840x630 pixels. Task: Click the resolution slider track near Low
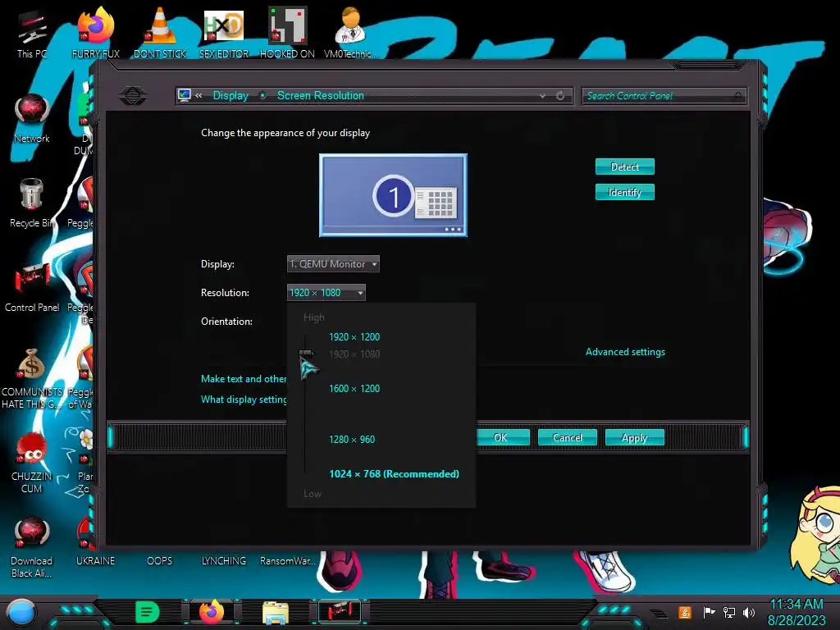click(x=305, y=466)
